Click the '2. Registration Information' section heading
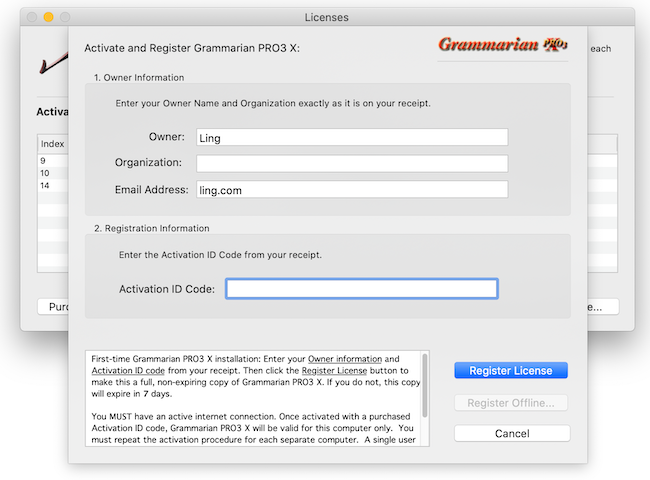The image size is (650, 480). pyautogui.click(x=152, y=228)
